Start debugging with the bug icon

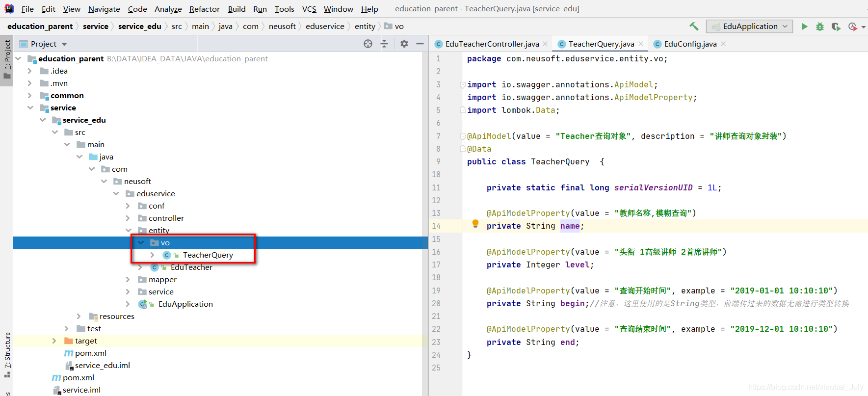tap(820, 26)
